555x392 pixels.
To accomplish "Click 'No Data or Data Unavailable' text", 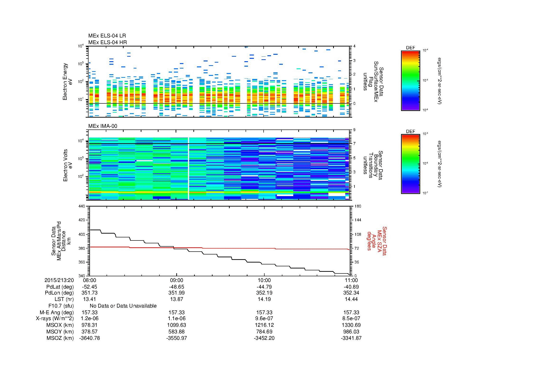I will 123,306.
